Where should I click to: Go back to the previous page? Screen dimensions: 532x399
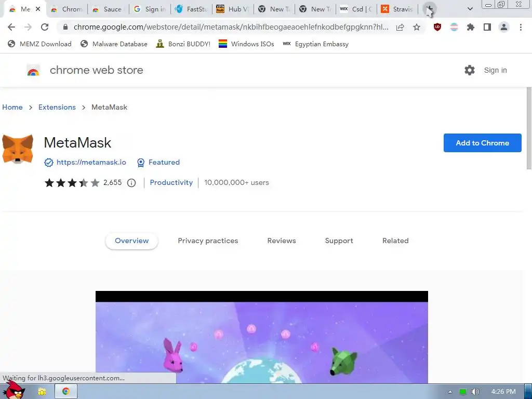click(11, 27)
